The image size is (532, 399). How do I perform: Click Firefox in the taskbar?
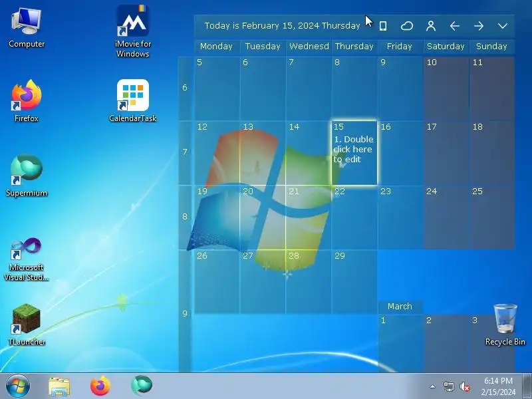(100, 386)
